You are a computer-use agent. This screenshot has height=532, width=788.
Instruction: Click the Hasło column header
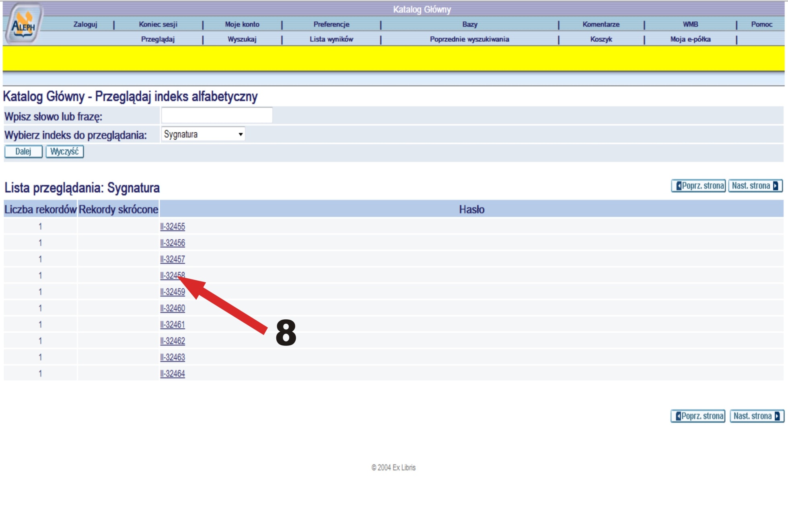tap(471, 209)
